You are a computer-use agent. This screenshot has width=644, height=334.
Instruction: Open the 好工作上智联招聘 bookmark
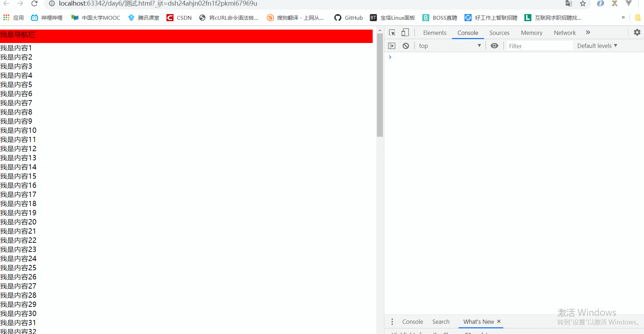tap(491, 18)
